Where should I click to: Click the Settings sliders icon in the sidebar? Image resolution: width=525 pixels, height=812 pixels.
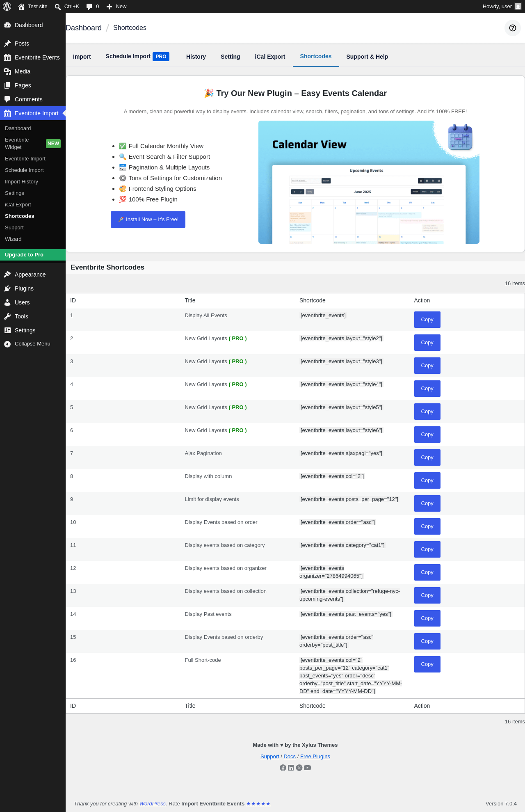(7, 330)
